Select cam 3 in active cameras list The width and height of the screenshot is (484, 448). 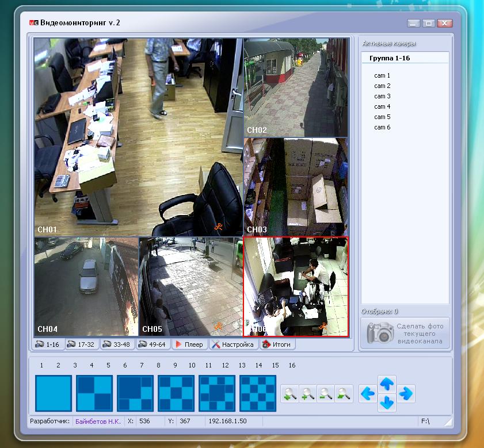[x=382, y=96]
